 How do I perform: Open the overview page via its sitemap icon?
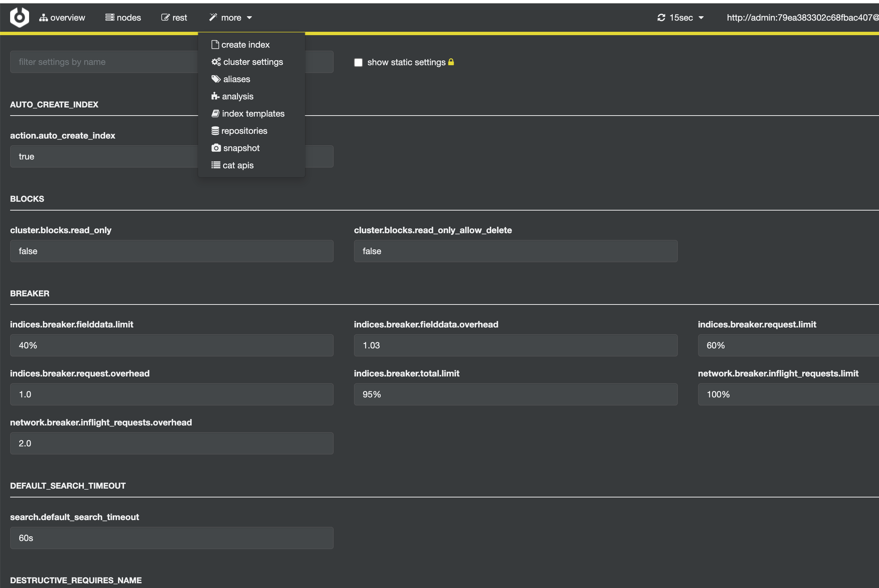point(44,18)
